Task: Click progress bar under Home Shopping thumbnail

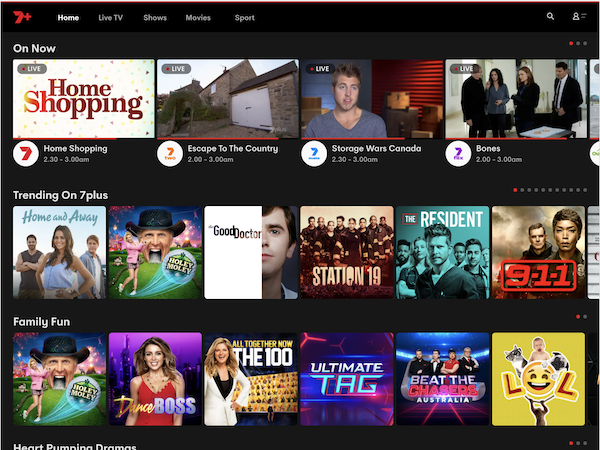Action: [x=84, y=138]
